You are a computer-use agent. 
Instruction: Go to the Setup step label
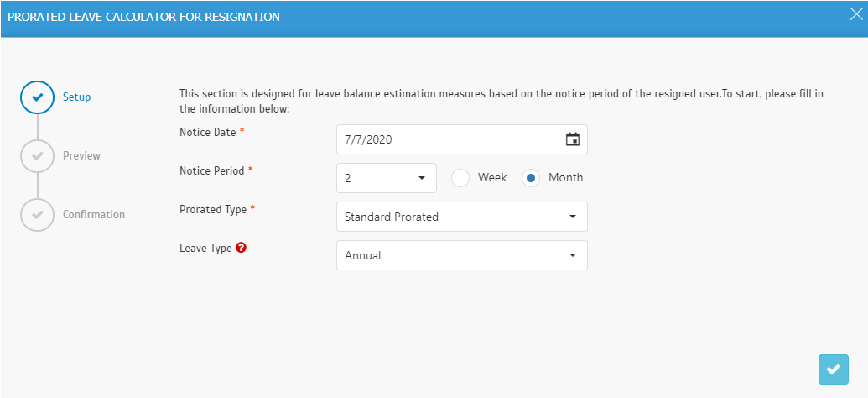point(77,97)
